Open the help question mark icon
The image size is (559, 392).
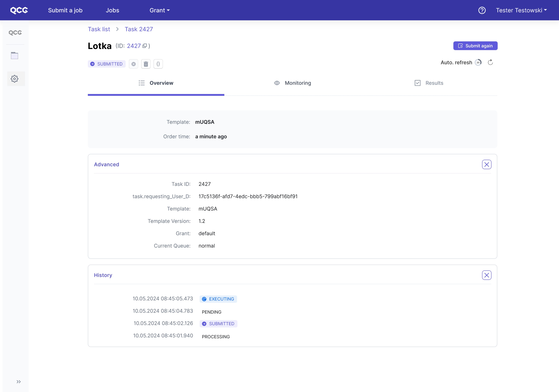pos(482,10)
